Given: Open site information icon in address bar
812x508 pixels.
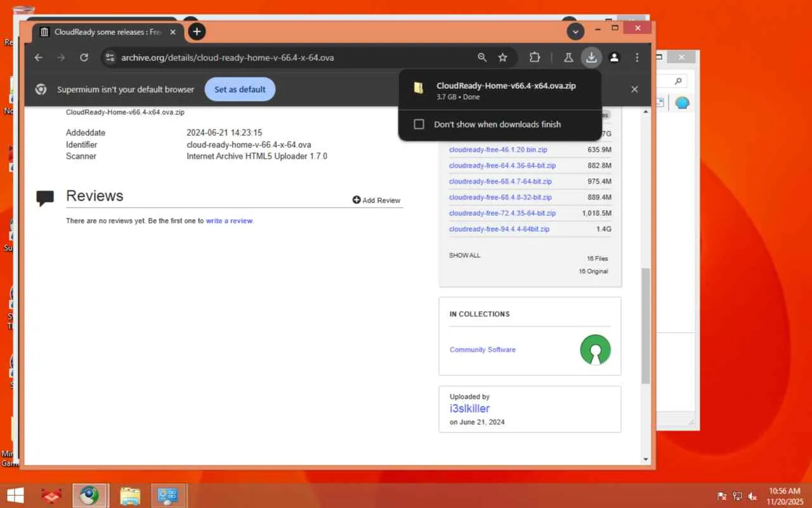Looking at the screenshot, I should tap(110, 58).
